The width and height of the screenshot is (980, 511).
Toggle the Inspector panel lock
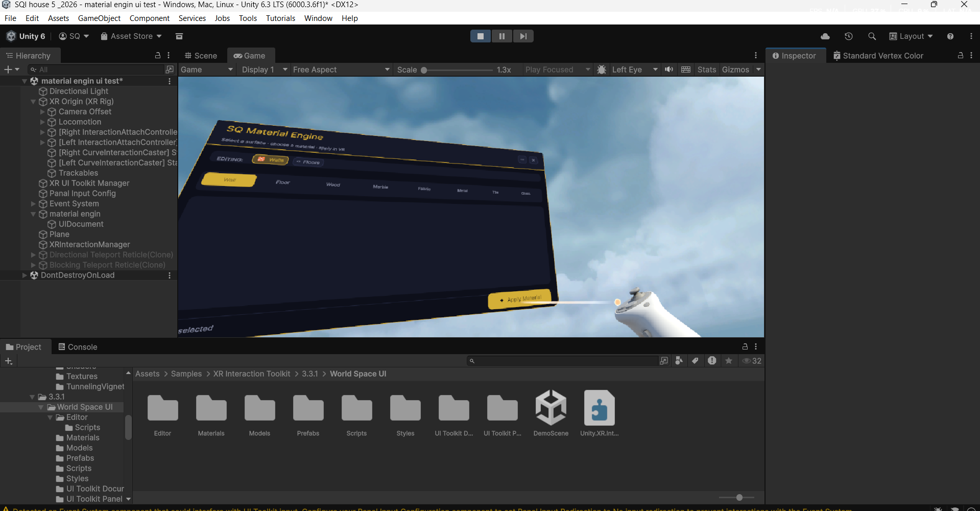pos(961,55)
